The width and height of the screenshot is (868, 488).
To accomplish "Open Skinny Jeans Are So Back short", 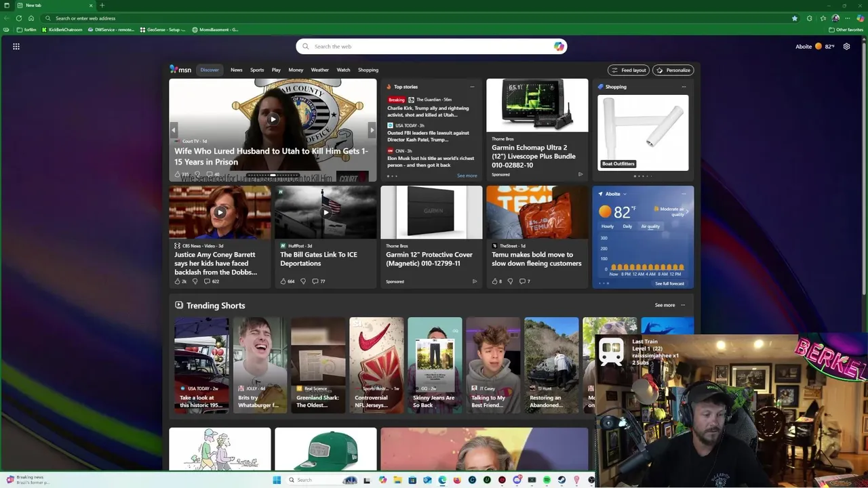I will pyautogui.click(x=435, y=365).
